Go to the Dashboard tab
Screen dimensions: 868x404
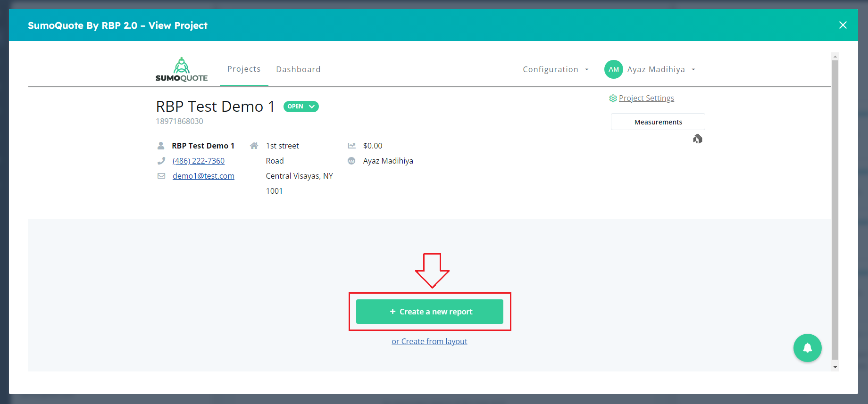298,69
